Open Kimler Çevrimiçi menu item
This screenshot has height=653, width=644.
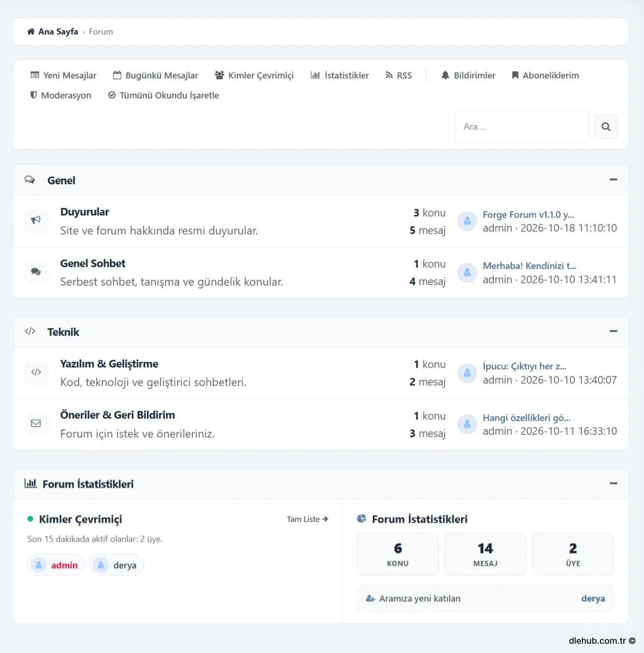(254, 75)
